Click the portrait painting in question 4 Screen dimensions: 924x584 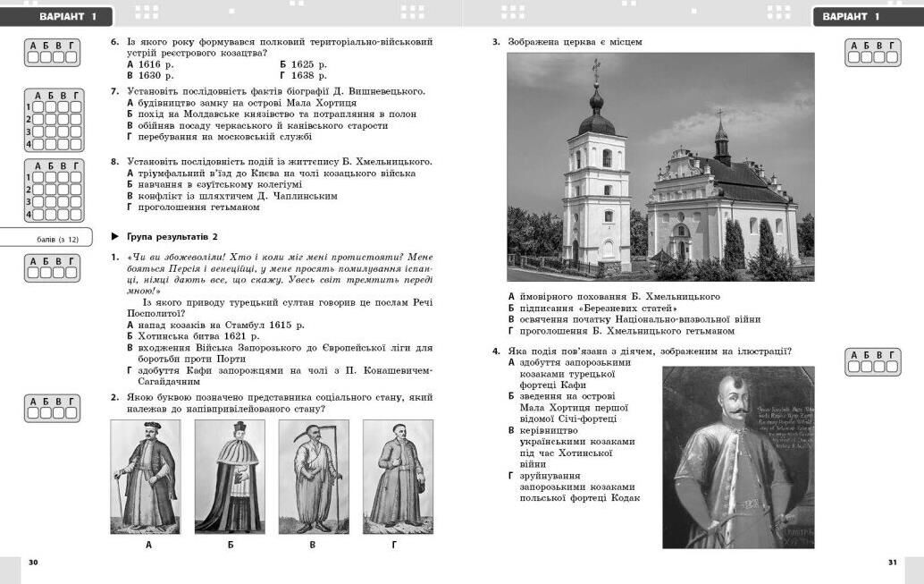click(738, 457)
